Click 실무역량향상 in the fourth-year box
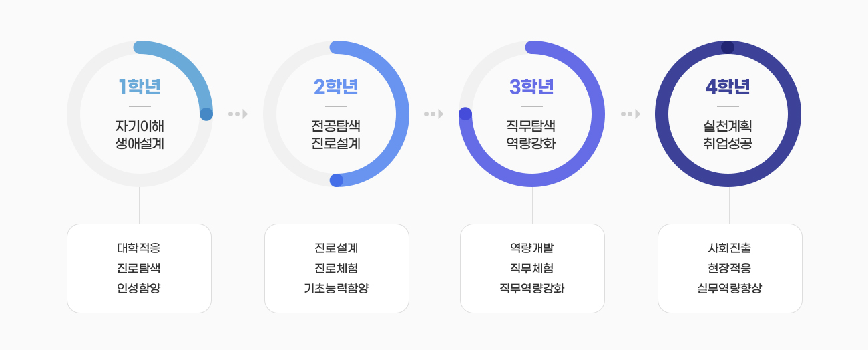The height and width of the screenshot is (350, 868). pyautogui.click(x=730, y=289)
